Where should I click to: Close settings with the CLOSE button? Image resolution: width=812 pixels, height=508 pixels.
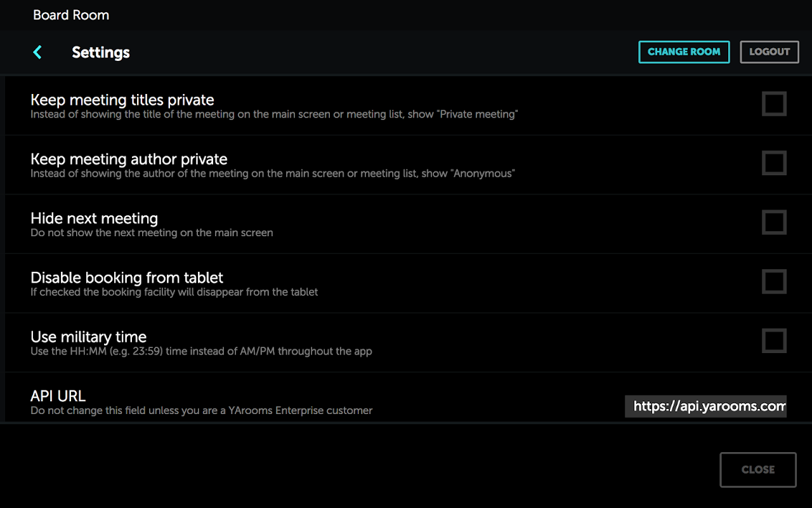757,470
